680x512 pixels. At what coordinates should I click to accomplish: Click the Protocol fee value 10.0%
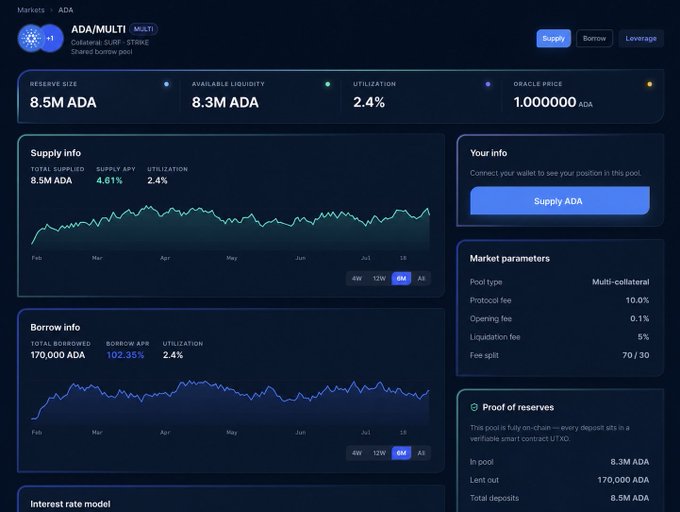637,300
